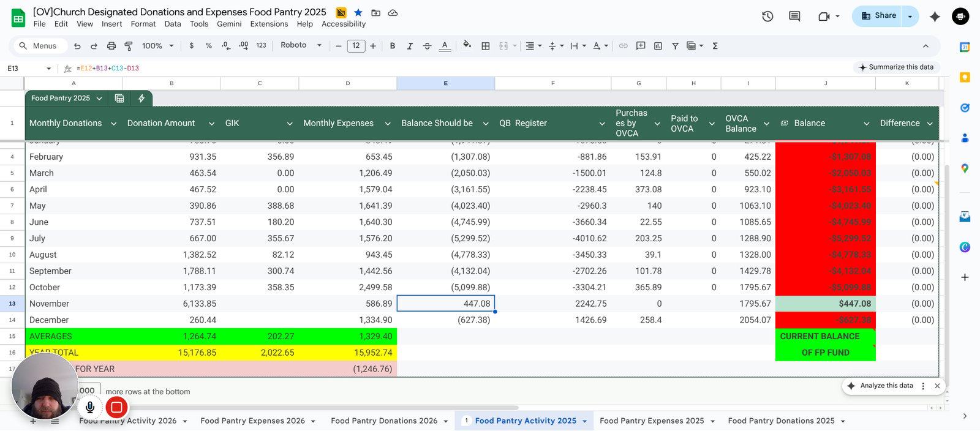Open the Roboto font dropdown
Image resolution: width=980 pixels, height=431 pixels.
[x=301, y=45]
